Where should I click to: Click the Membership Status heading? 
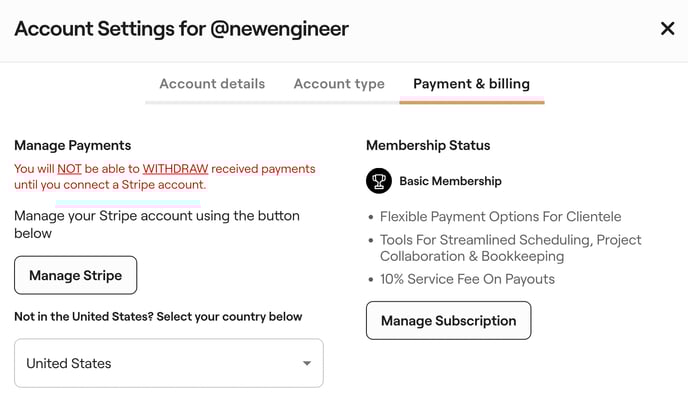(x=428, y=145)
